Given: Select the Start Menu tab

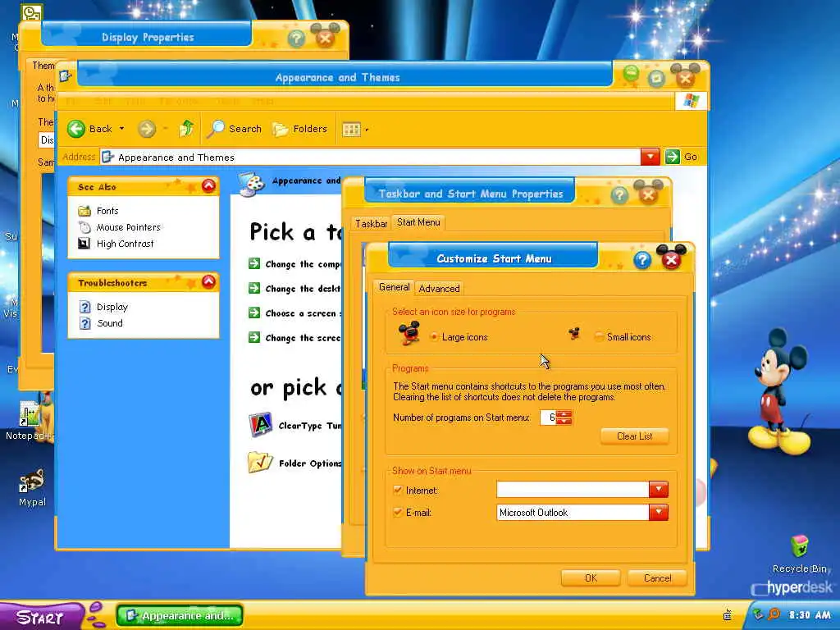Looking at the screenshot, I should coord(418,222).
